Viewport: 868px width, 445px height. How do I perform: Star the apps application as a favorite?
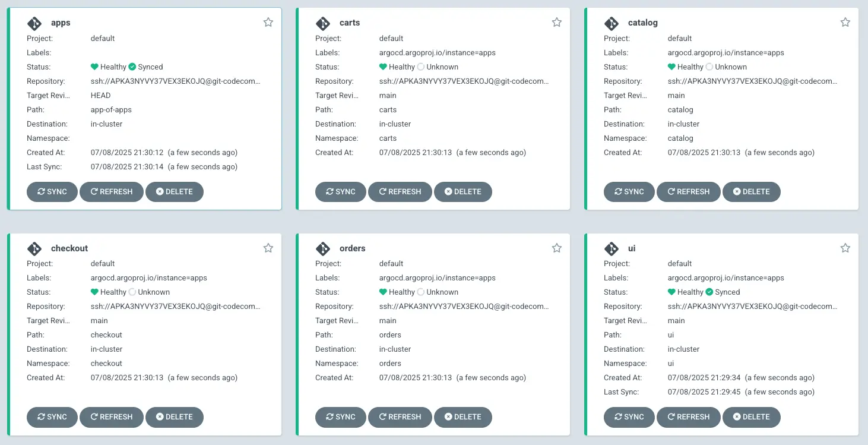click(x=268, y=21)
